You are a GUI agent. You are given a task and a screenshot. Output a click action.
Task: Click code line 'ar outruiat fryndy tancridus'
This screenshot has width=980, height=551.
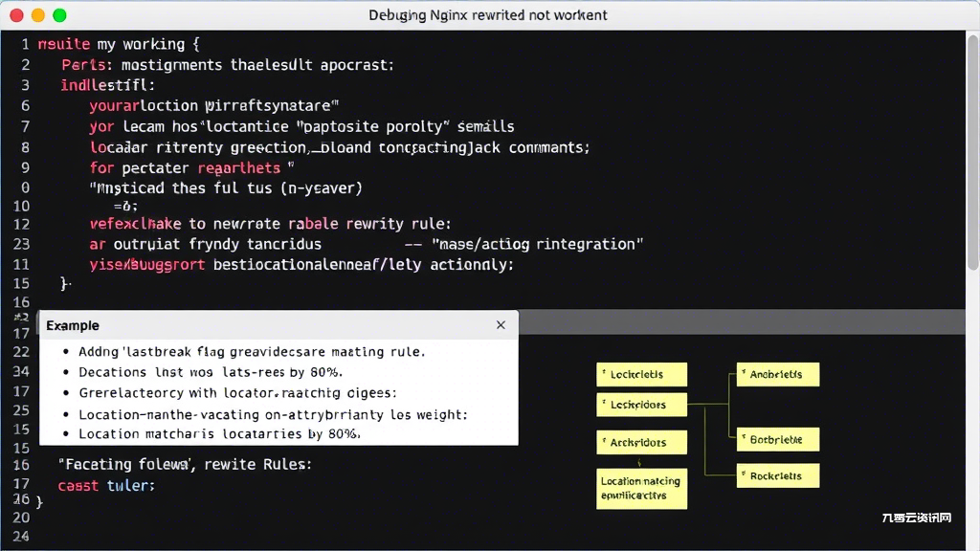tap(205, 244)
